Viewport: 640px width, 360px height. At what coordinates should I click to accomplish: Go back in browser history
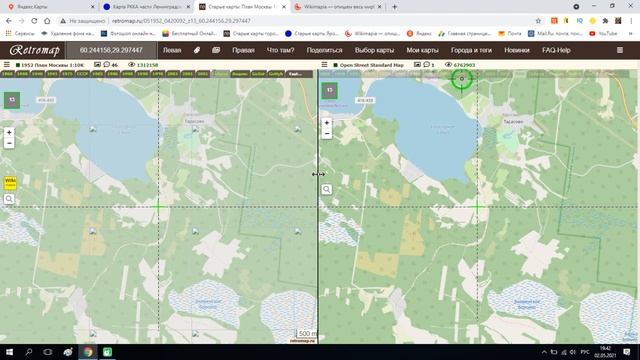[9, 21]
